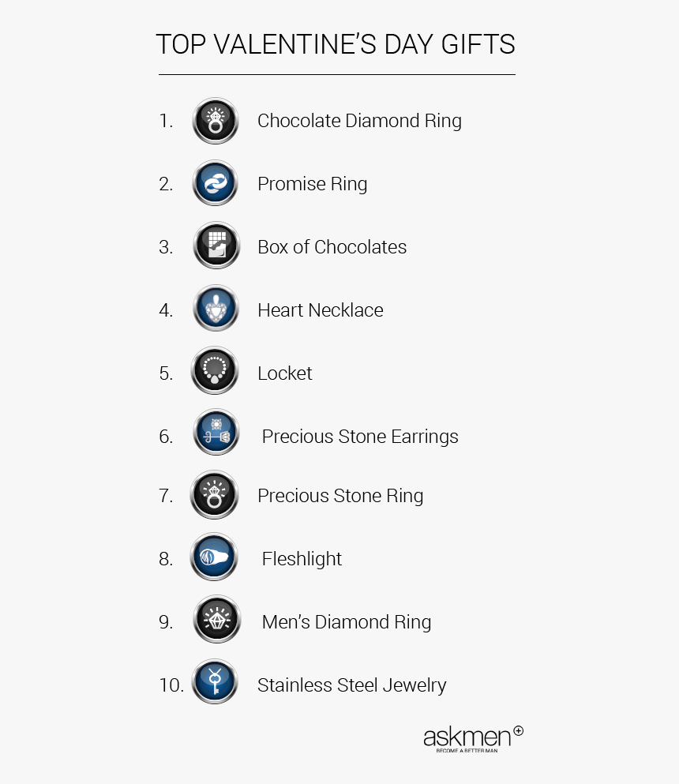Click the Locket bead necklace icon

click(x=215, y=370)
